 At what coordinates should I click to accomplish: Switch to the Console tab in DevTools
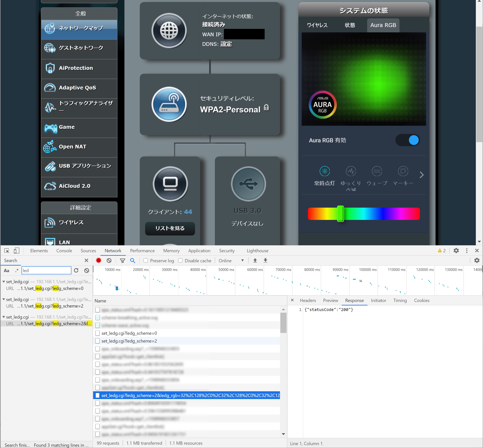(x=64, y=251)
